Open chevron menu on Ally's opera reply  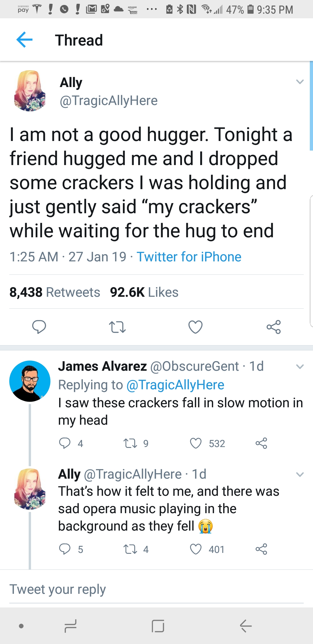coord(300,475)
